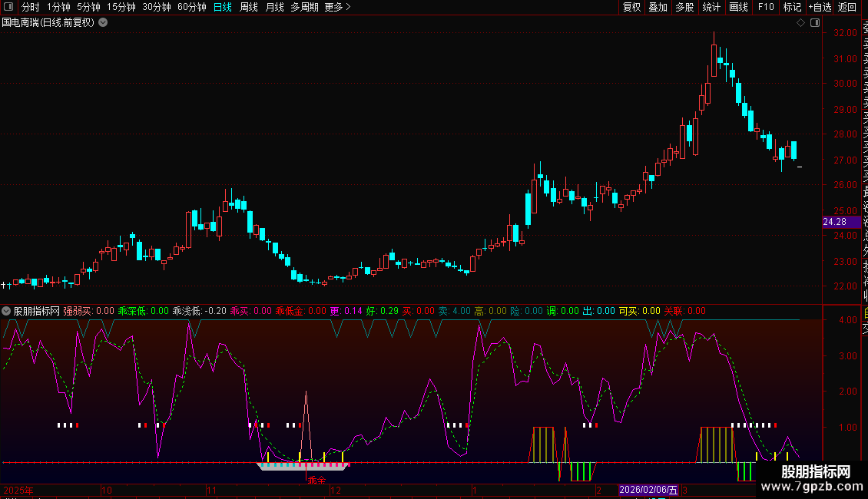The width and height of the screenshot is (868, 499).
Task: Switch to the 60分钟 period tab
Action: (x=191, y=7)
